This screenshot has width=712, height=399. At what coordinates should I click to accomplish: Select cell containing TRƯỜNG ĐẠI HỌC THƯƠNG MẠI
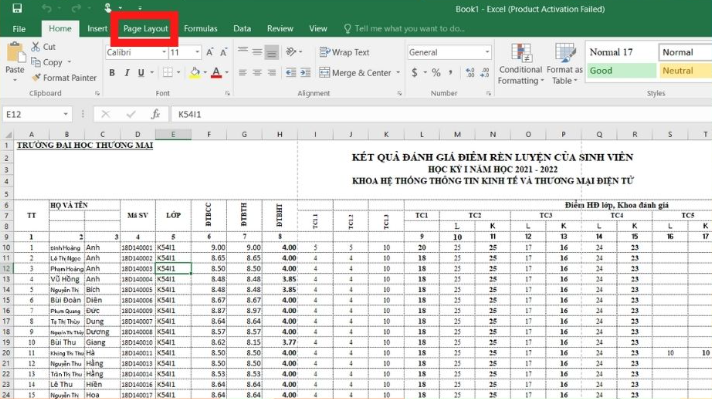click(x=85, y=145)
